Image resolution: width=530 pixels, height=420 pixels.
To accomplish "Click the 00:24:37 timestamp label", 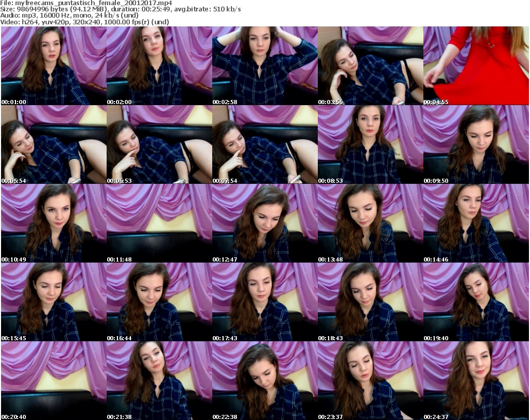I will pyautogui.click(x=436, y=417).
